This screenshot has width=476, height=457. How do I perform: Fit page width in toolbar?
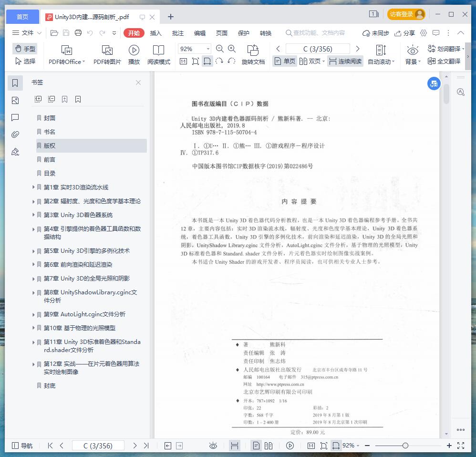[x=207, y=62]
